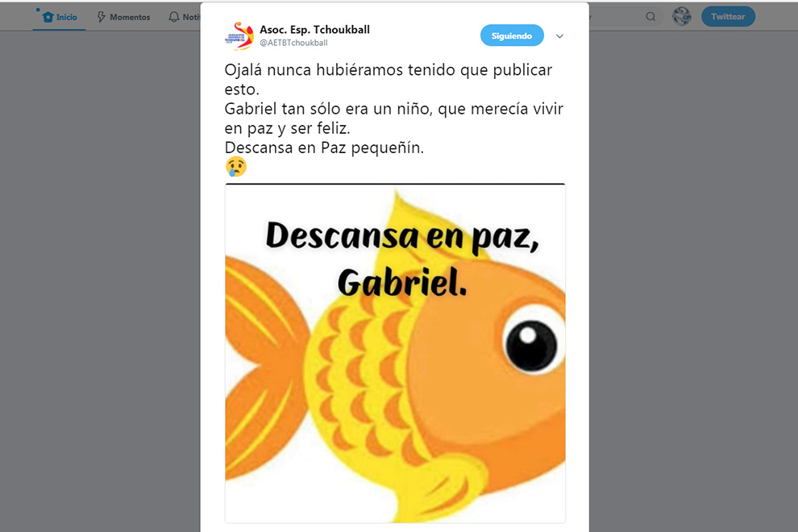Open the Asoc. Esp. Tchoukball profile name
This screenshot has height=532, width=798.
[x=314, y=30]
